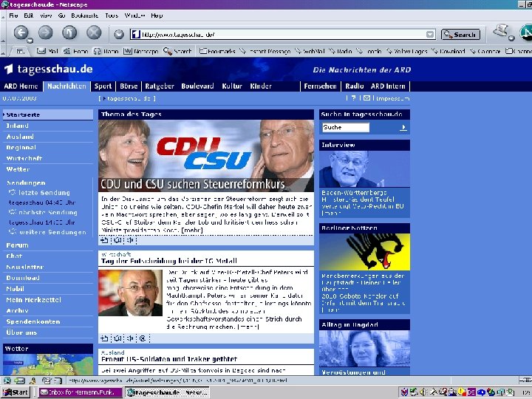Click Home on the personal toolbar
This screenshot has height=399, width=532.
click(76, 51)
